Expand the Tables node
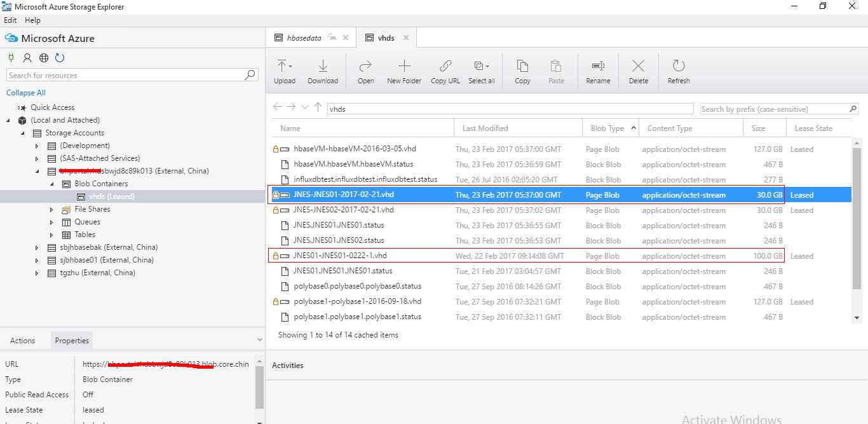Image resolution: width=868 pixels, height=424 pixels. (x=51, y=235)
